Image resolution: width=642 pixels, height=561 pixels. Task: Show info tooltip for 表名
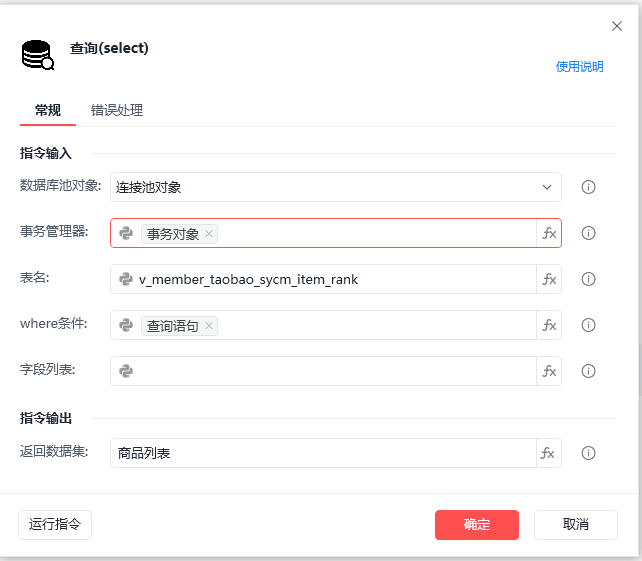[x=588, y=279]
